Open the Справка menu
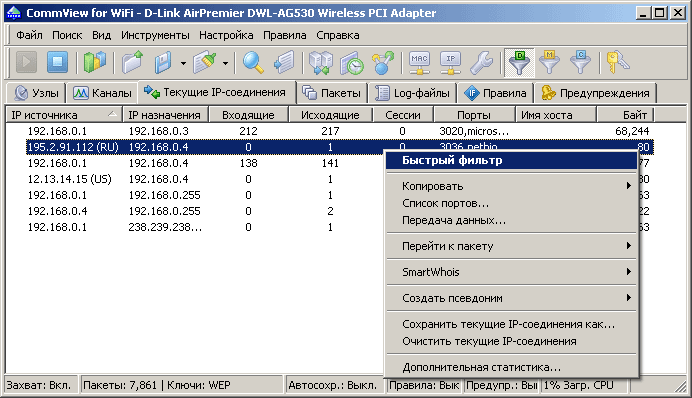Viewport: 692px width, 398px height. click(x=338, y=35)
